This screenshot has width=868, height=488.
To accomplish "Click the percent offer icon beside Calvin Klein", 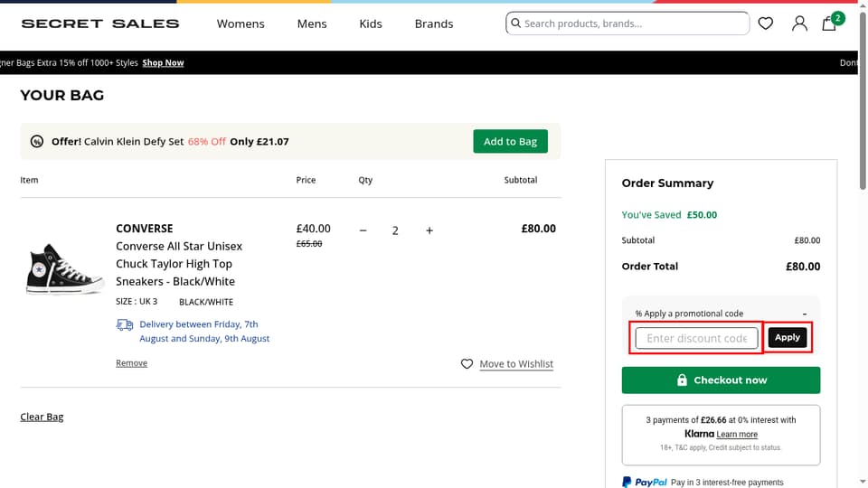I will [37, 142].
